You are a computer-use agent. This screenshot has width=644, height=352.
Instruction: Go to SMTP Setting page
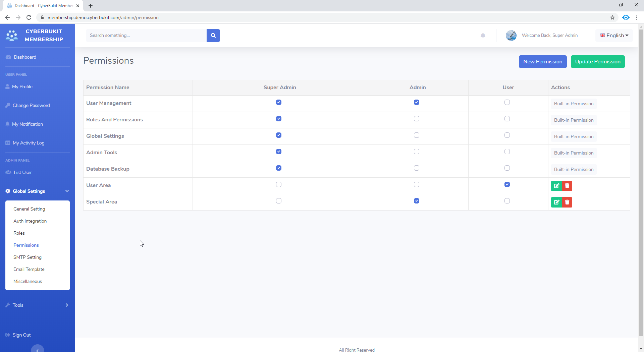[x=28, y=257]
